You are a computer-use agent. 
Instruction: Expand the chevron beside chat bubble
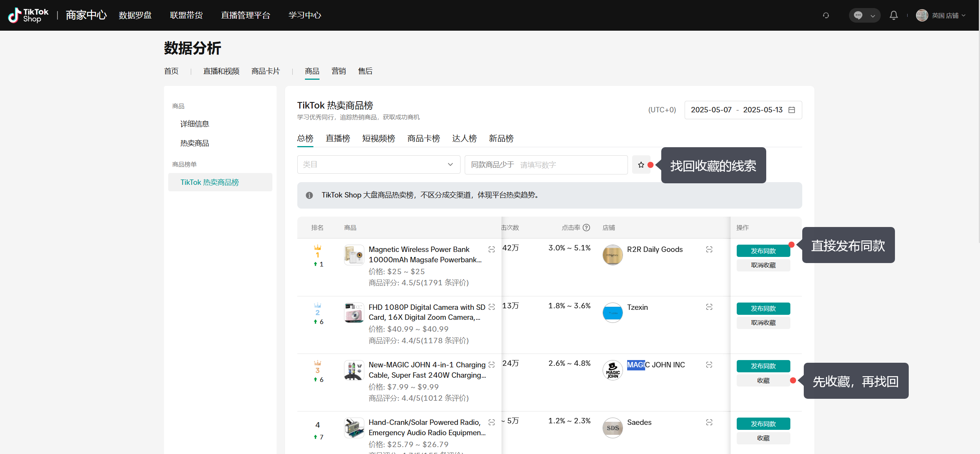pos(873,16)
